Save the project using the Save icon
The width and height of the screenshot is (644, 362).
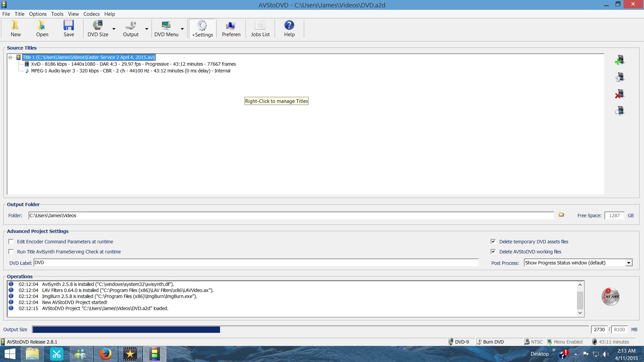[69, 28]
